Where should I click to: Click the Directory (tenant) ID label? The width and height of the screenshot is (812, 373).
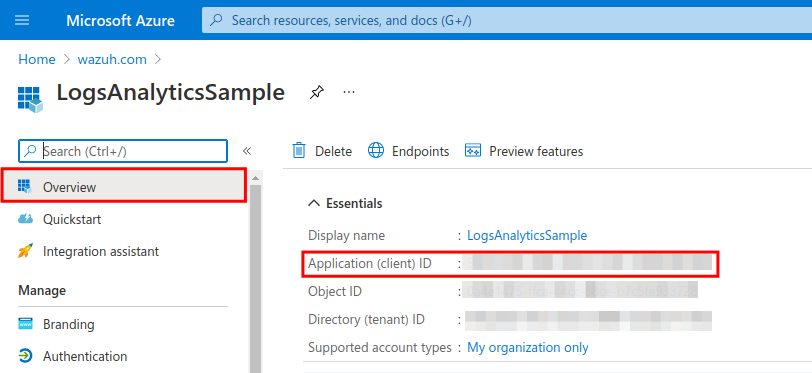click(367, 320)
